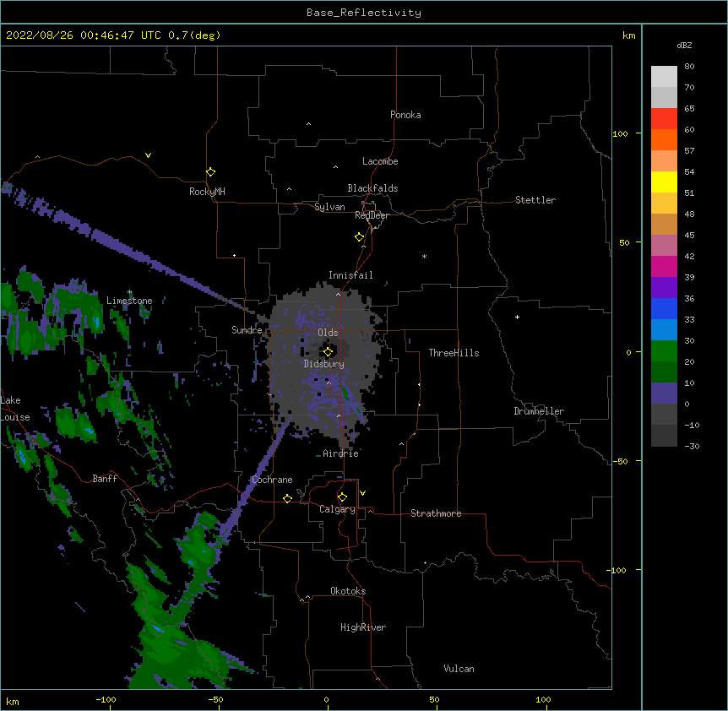This screenshot has width=728, height=711.
Task: Click the Cochrane town label
Action: pyautogui.click(x=272, y=480)
